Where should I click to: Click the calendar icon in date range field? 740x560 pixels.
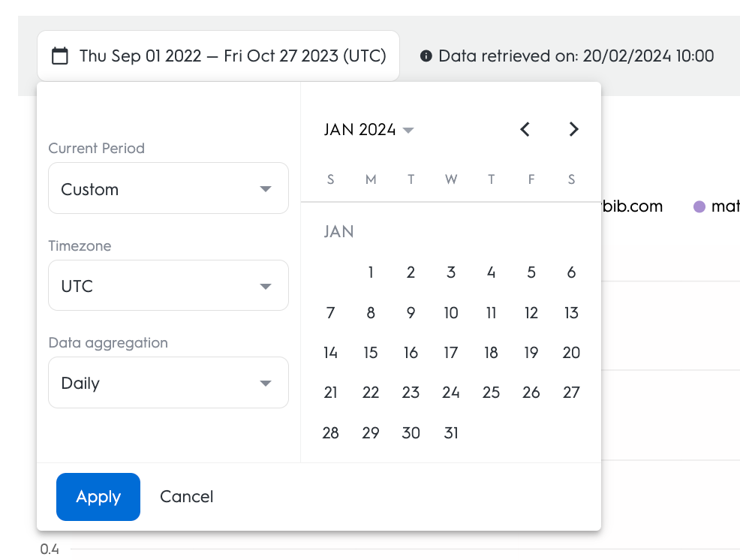[x=60, y=56]
